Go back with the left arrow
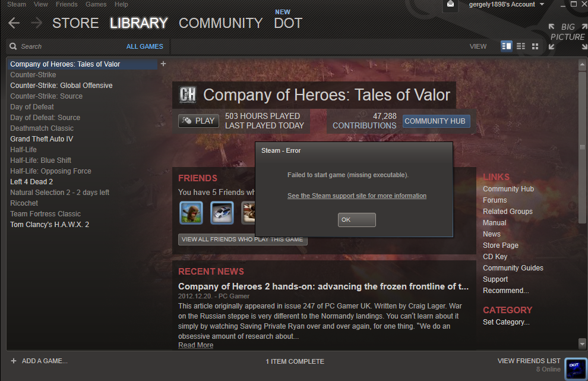This screenshot has height=381, width=588. (14, 23)
